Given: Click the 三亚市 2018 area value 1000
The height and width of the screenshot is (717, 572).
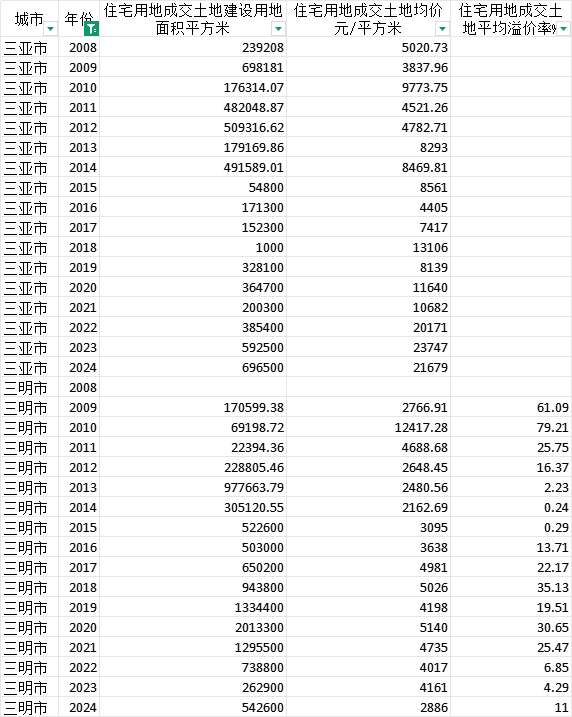Looking at the screenshot, I should click(193, 247).
